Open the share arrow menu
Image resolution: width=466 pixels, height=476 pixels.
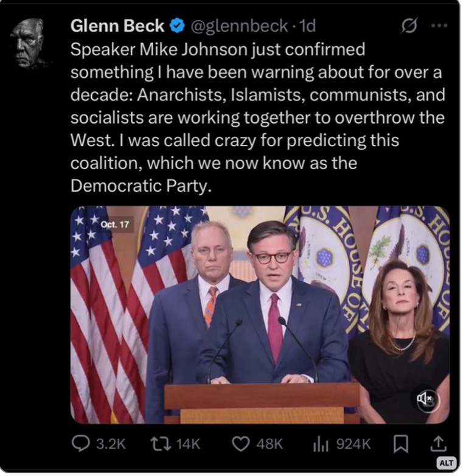tap(439, 444)
